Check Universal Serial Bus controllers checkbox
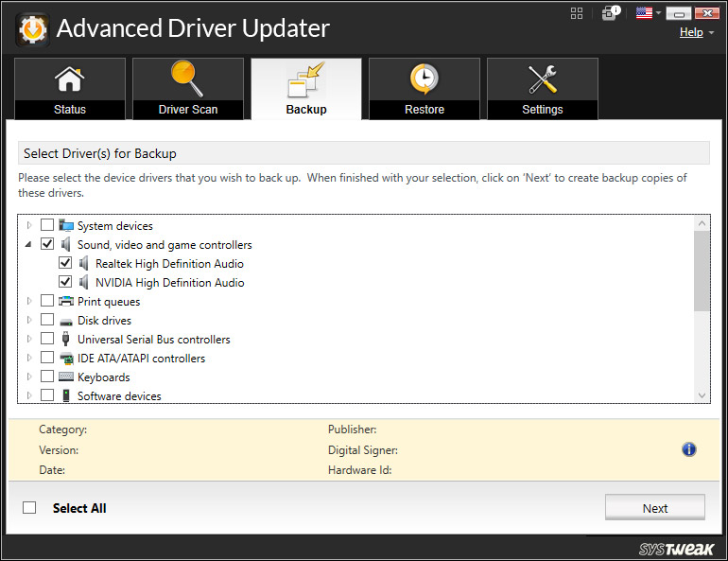 [47, 339]
